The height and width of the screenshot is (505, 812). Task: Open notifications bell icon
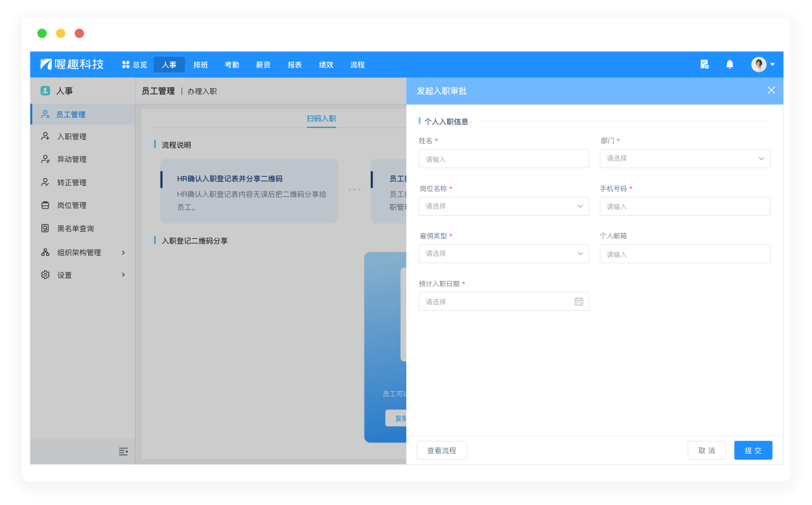pyautogui.click(x=730, y=64)
